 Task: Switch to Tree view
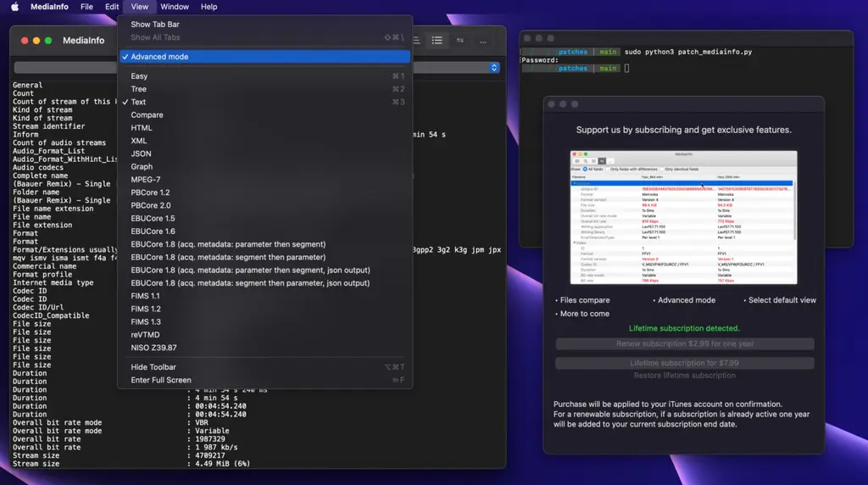tap(264, 88)
